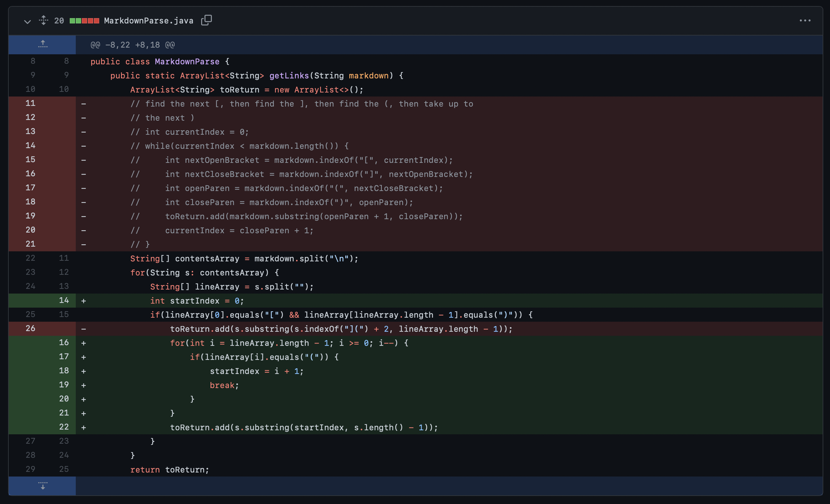830x504 pixels.
Task: Click 'public class MarkdownParse {' line
Action: [x=160, y=62]
